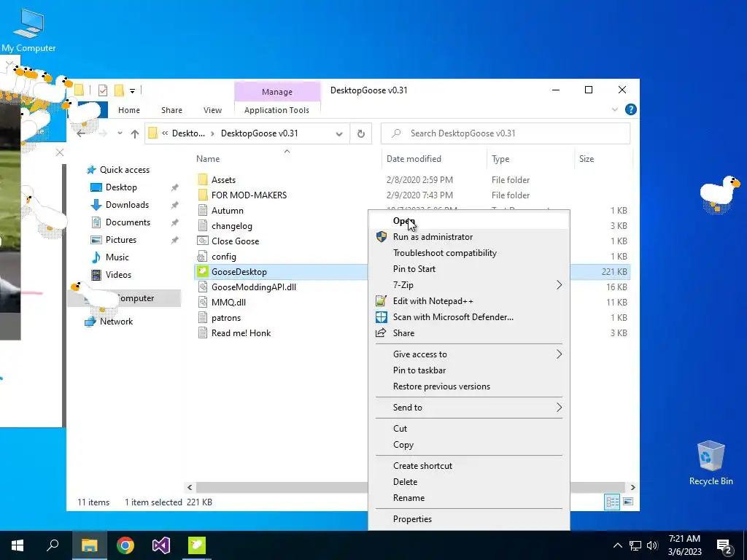Refresh the DesktopGoose v0.31 folder view
Screen dimensions: 747x560
click(x=361, y=134)
